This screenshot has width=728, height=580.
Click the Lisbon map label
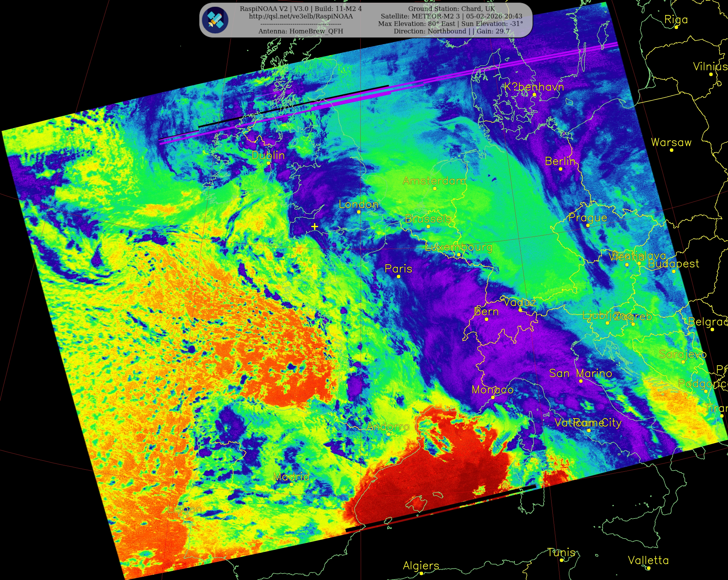point(185,509)
